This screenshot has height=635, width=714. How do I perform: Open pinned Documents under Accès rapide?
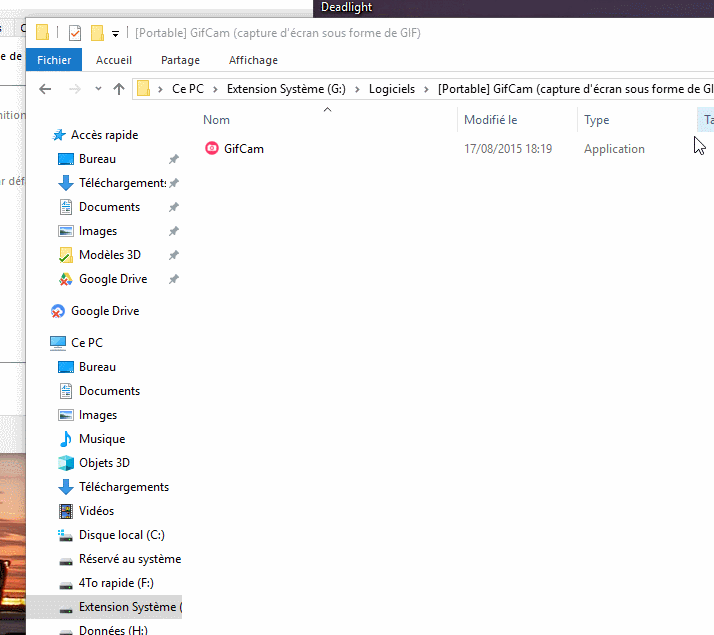coord(109,207)
